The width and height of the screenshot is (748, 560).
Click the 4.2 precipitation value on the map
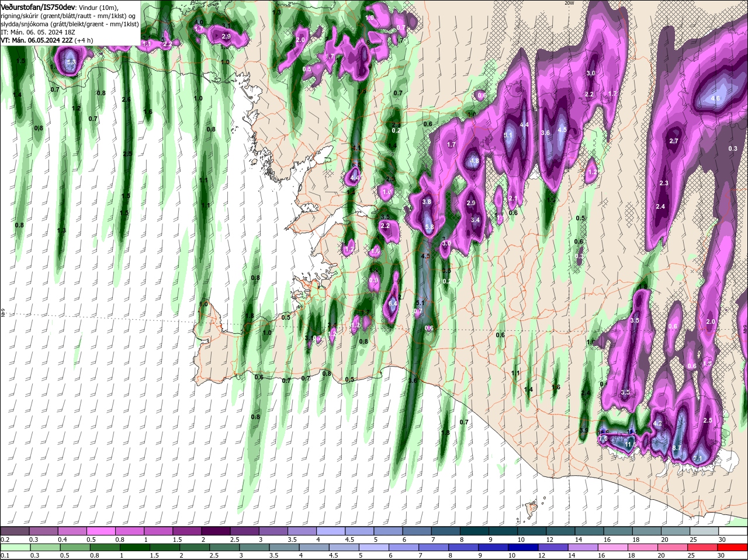657,423
